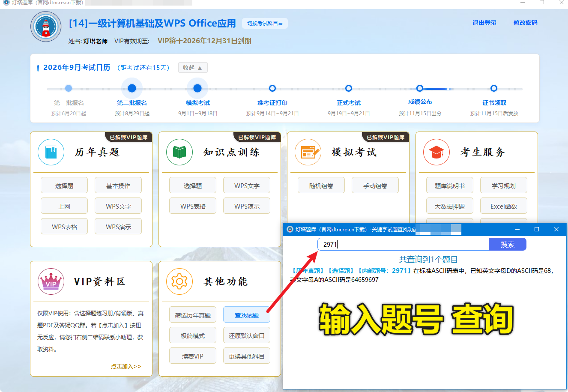Collapse the exam calendar with 收起
The image size is (568, 392).
pos(193,68)
